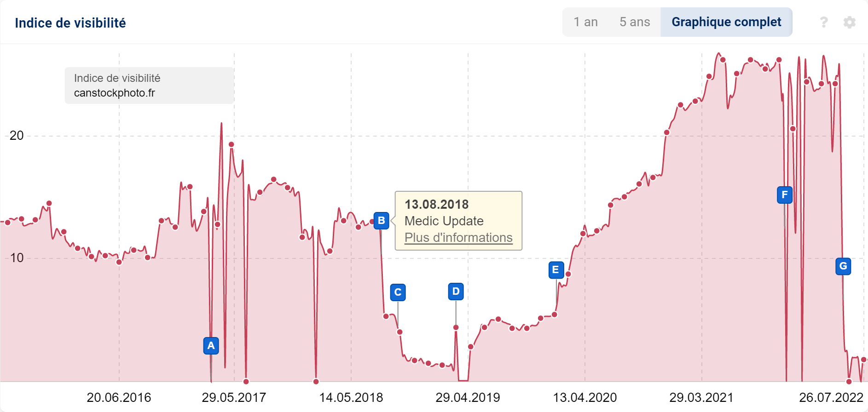
Task: Open chart settings gear icon
Action: [850, 22]
